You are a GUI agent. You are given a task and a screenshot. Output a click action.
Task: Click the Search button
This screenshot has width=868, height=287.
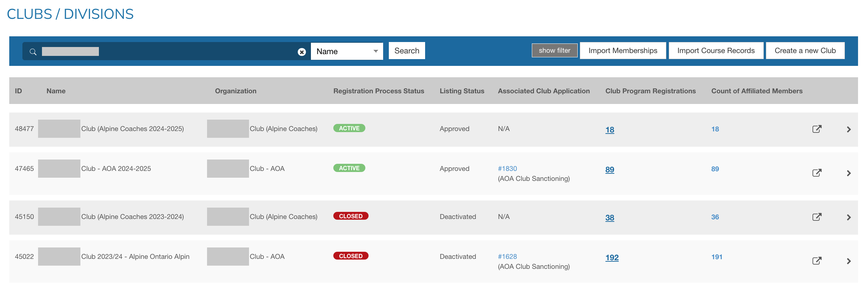407,51
